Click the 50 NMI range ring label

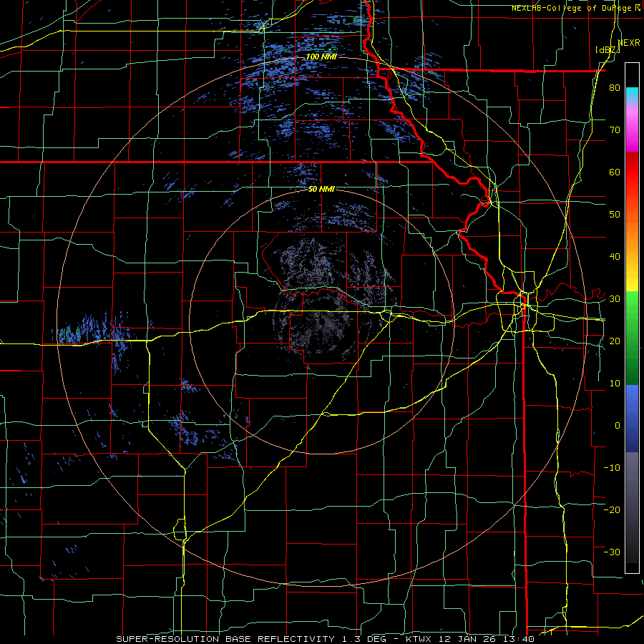[x=321, y=190]
